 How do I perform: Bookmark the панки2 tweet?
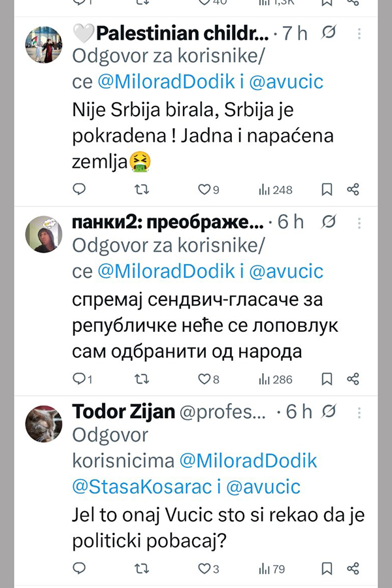[x=327, y=378]
